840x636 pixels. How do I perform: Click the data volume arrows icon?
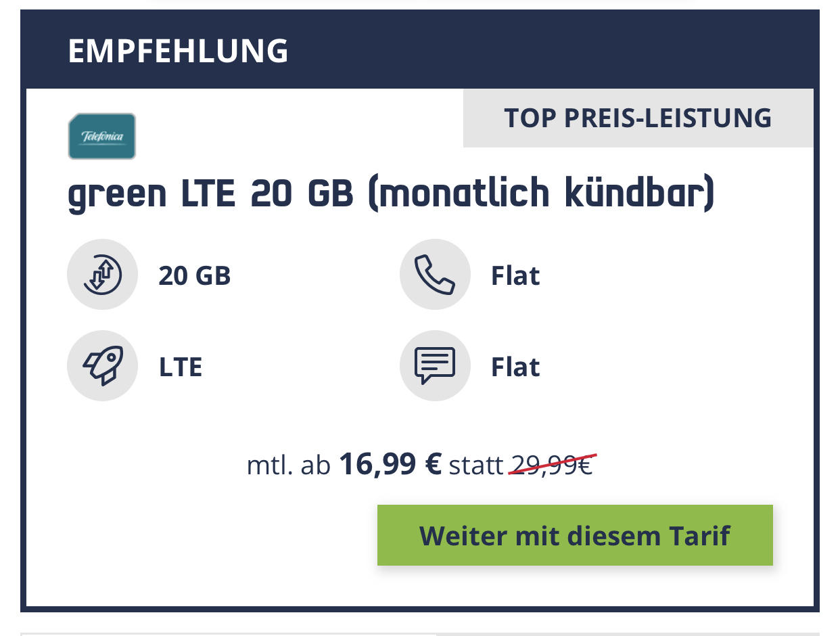point(102,275)
